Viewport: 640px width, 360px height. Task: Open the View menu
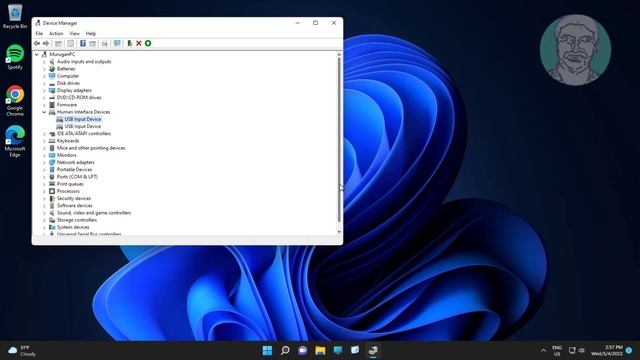74,33
